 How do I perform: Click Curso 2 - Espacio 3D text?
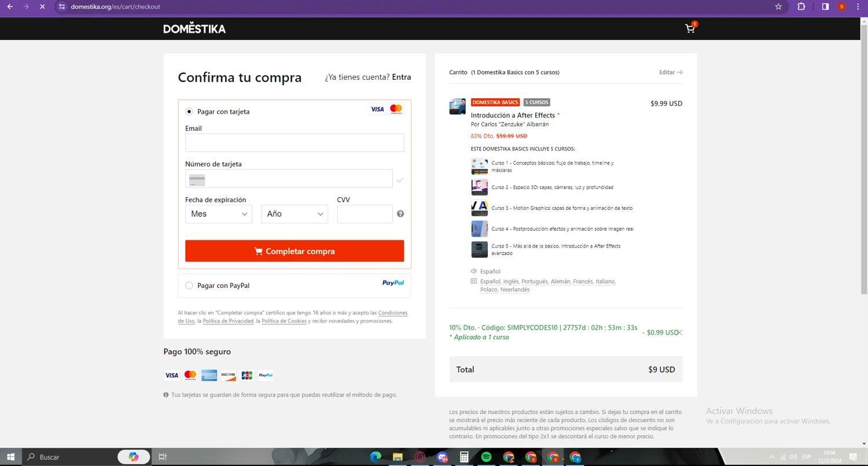click(x=552, y=187)
